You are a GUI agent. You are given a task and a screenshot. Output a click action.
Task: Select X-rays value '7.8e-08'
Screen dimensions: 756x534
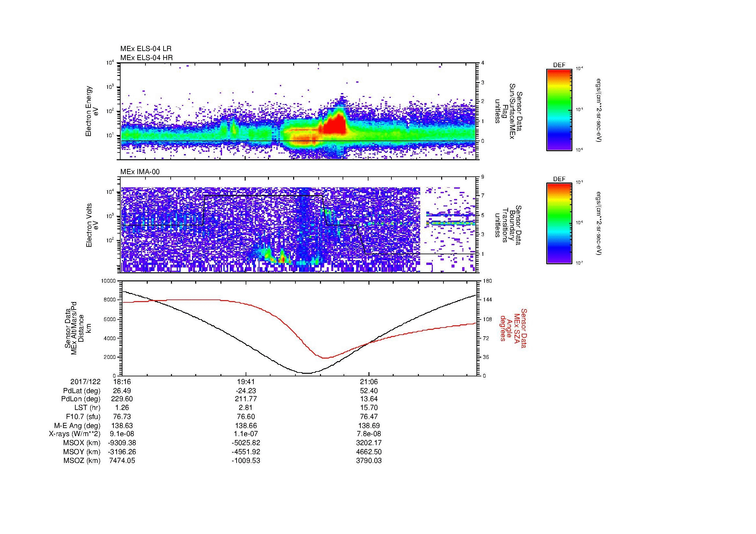click(369, 434)
